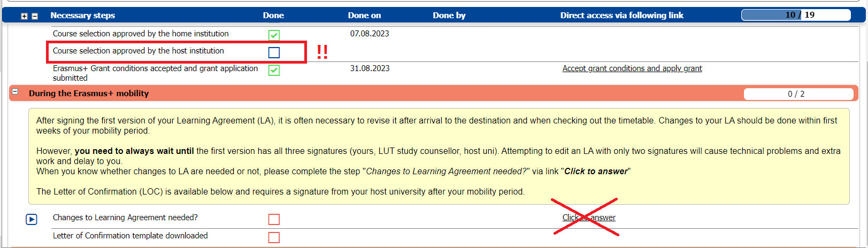The width and height of the screenshot is (868, 248).
Task: Check the Changes to Learning Agreement box
Action: pos(274,219)
